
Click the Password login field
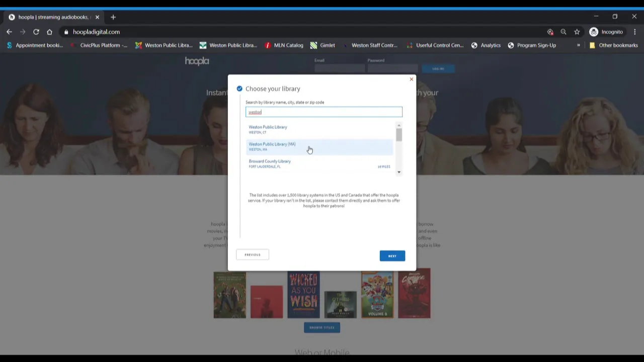tap(392, 68)
